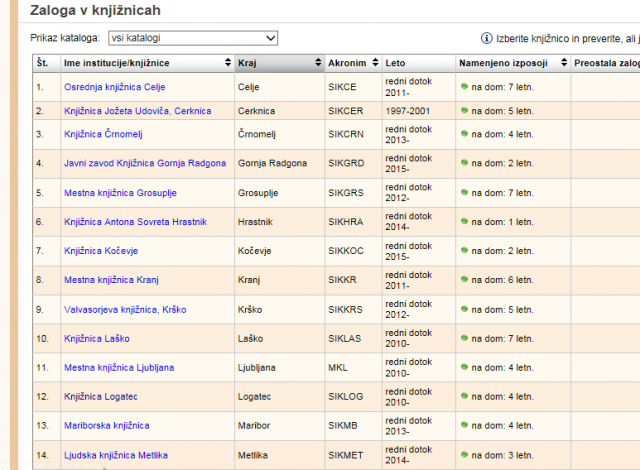Click the Preostala zaloga column header
Screen dimensions: 640x470
(606, 64)
